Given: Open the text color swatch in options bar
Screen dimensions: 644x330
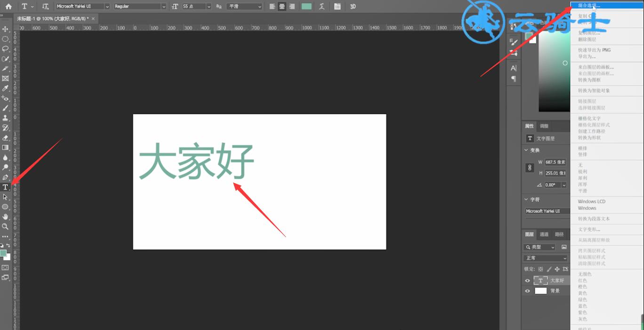Looking at the screenshot, I should point(306,7).
